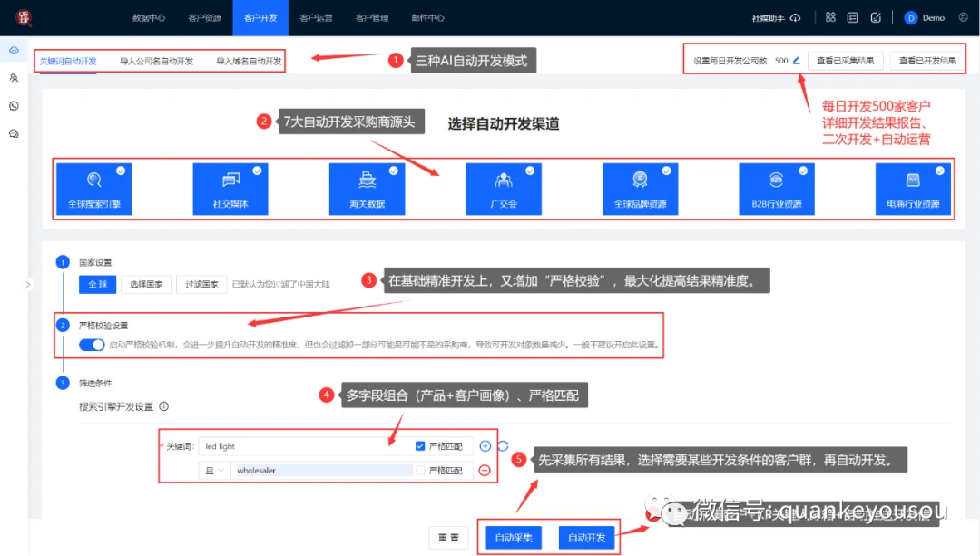Open the WhatsApp icon in left sidebar
The width and height of the screenshot is (980, 556).
(x=14, y=105)
